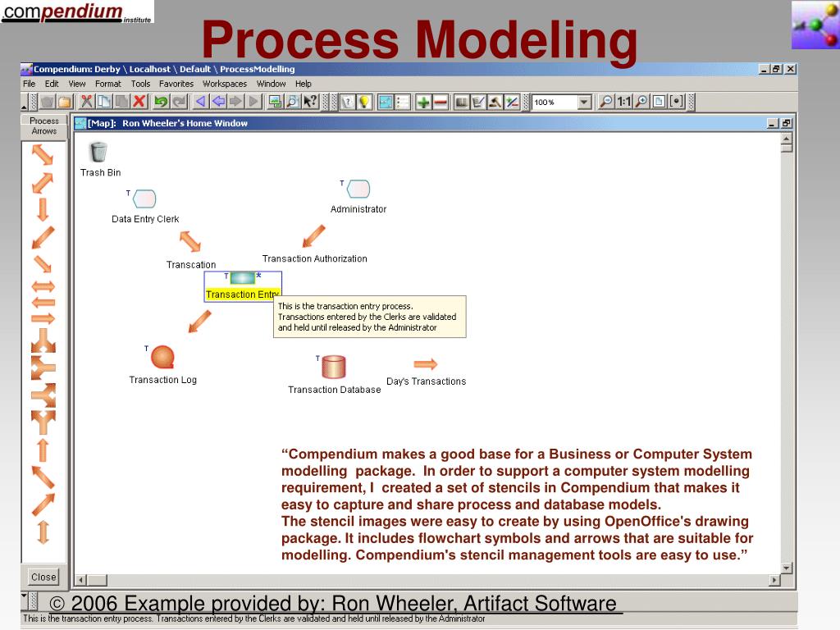Select the book Reference node icon
Image resolution: width=840 pixels, height=630 pixels.
click(x=461, y=101)
